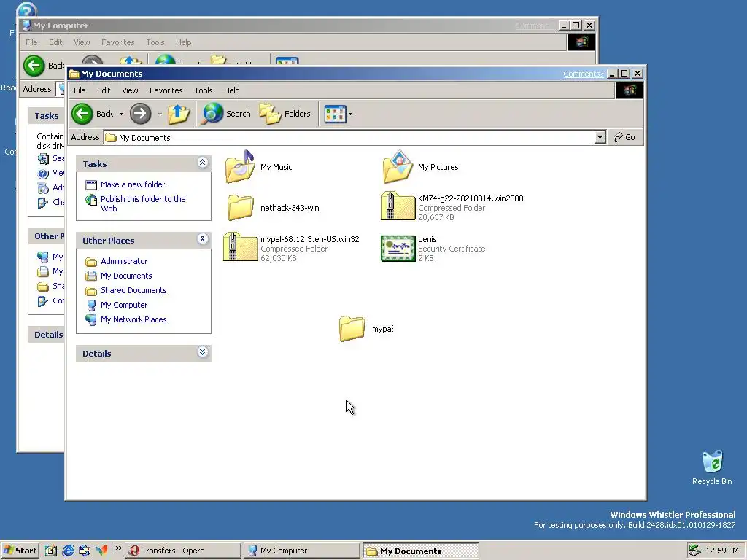The height and width of the screenshot is (560, 747).
Task: Go back using the green Back arrow in My Documents
Action: coord(82,114)
